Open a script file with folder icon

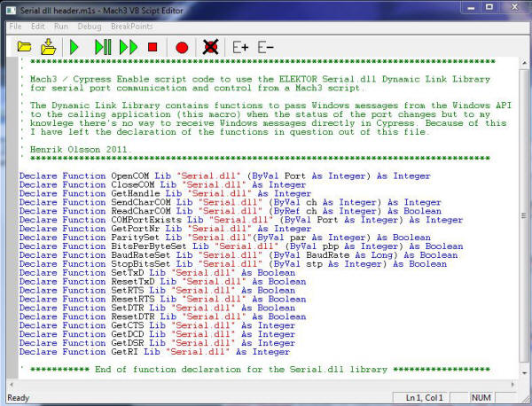tap(25, 47)
